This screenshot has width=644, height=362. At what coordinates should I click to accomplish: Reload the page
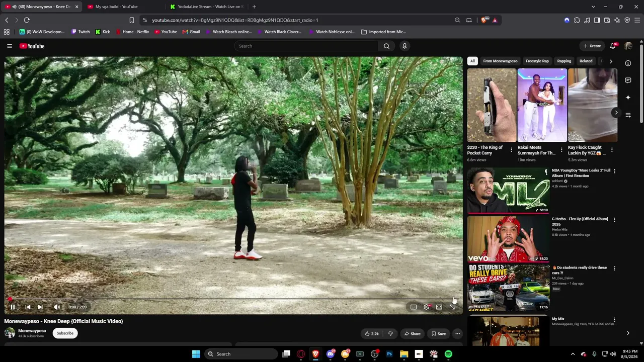pyautogui.click(x=27, y=20)
